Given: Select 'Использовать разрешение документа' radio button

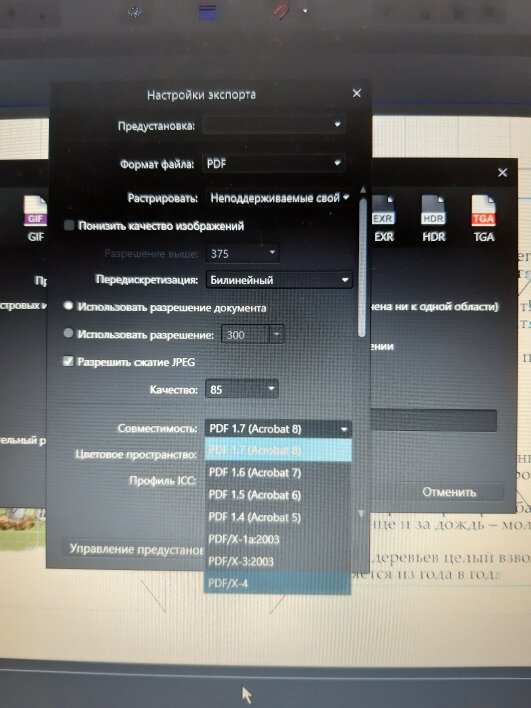Looking at the screenshot, I should pos(68,306).
